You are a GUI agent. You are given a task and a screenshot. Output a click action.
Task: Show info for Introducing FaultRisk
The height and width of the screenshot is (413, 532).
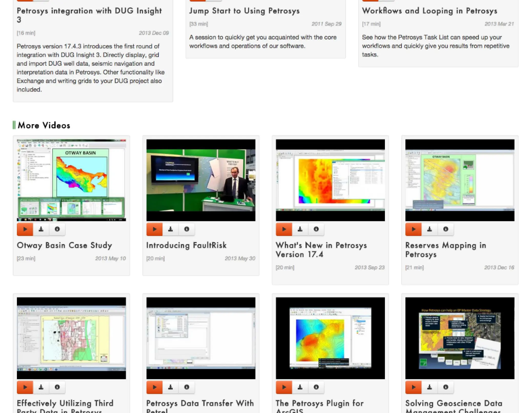coord(187,229)
